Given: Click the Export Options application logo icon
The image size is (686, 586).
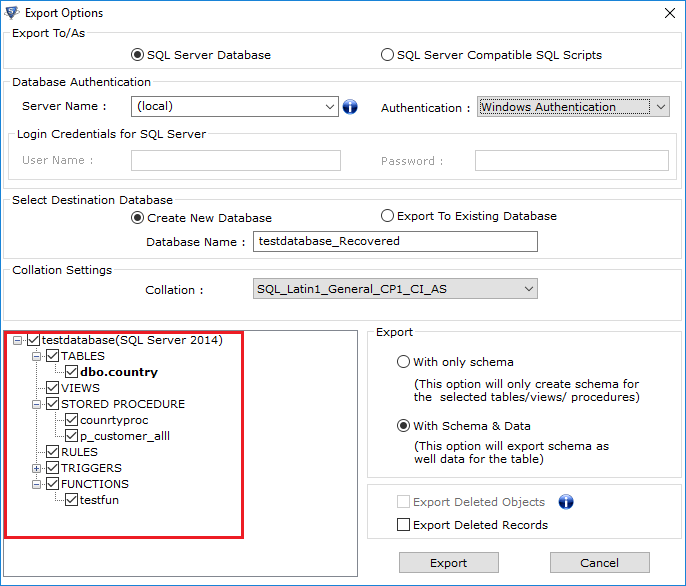Looking at the screenshot, I should pyautogui.click(x=12, y=13).
